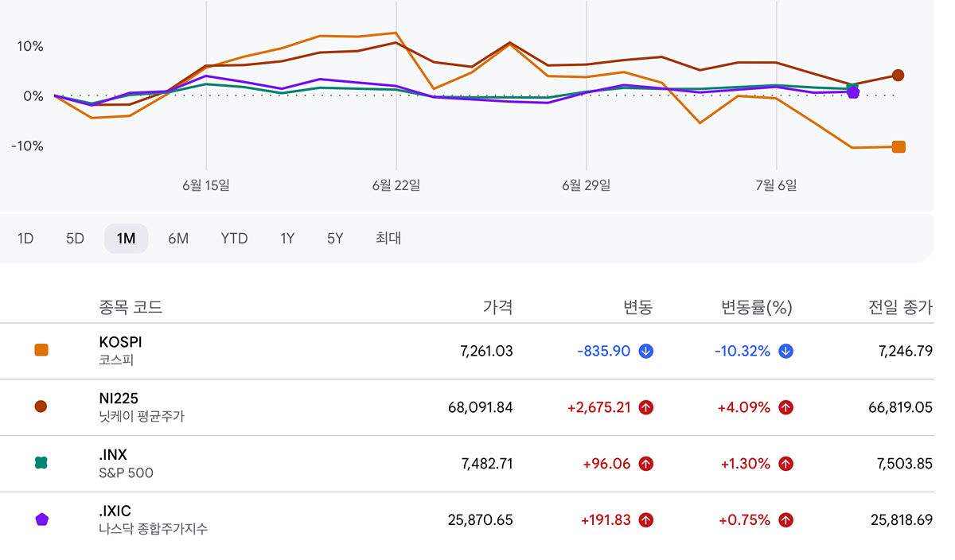Click the 코스피 name label

[x=116, y=360]
